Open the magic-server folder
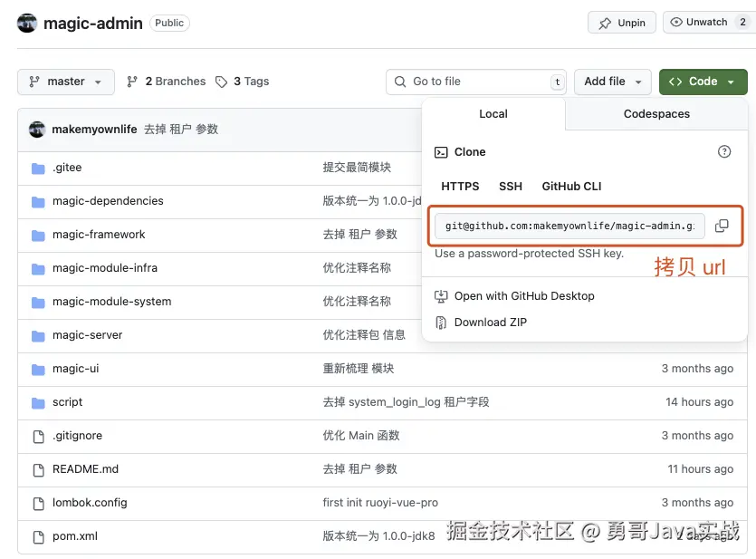This screenshot has height=559, width=756. pyautogui.click(x=87, y=335)
